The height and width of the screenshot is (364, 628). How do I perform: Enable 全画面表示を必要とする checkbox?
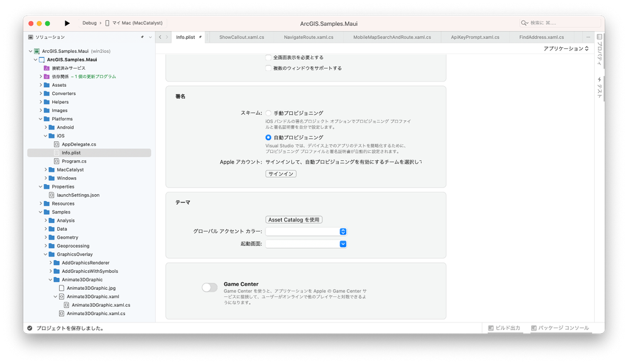click(x=267, y=58)
